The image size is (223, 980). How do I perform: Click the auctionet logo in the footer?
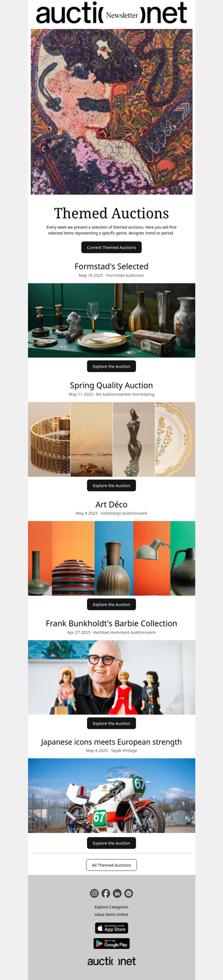point(111,961)
